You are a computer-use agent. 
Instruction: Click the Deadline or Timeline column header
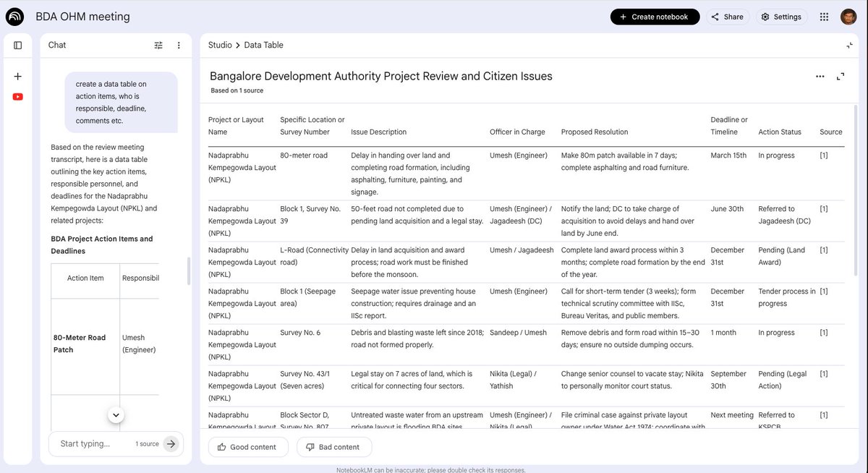coord(729,126)
